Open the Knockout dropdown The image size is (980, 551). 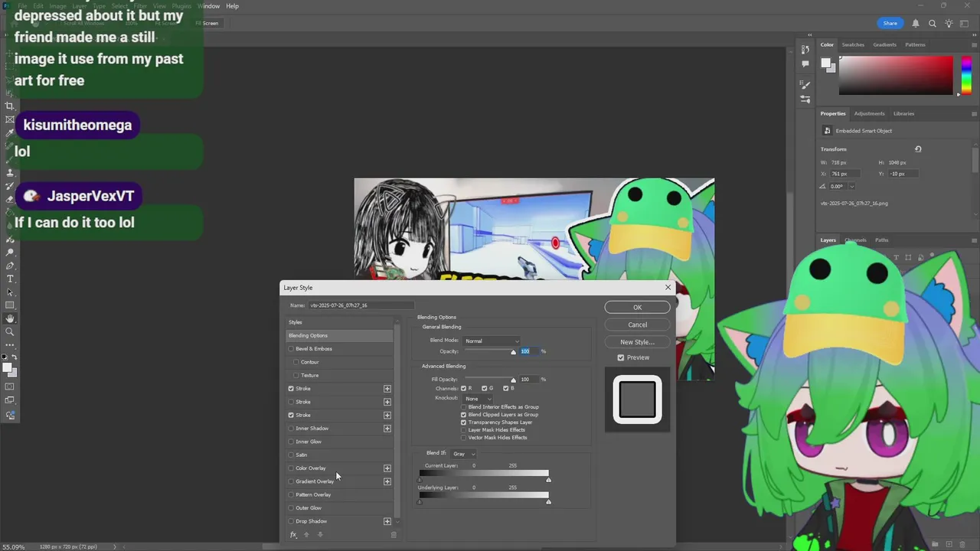tap(478, 399)
